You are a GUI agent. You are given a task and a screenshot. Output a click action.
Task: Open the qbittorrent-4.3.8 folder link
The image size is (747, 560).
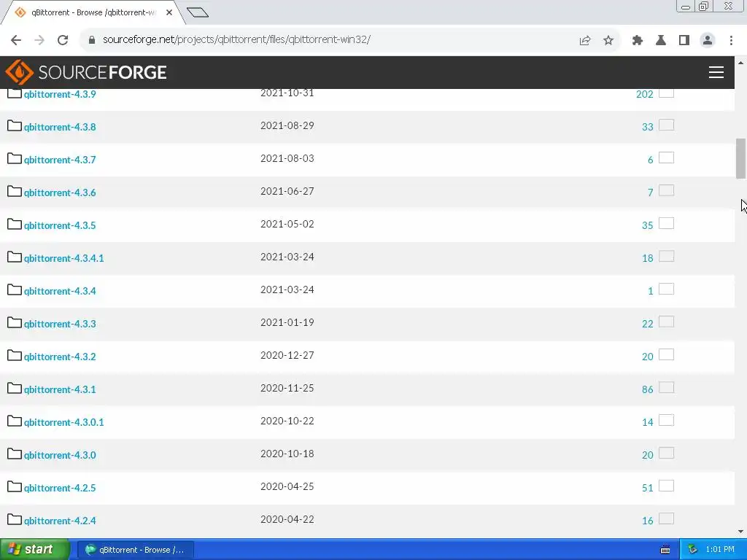click(60, 127)
